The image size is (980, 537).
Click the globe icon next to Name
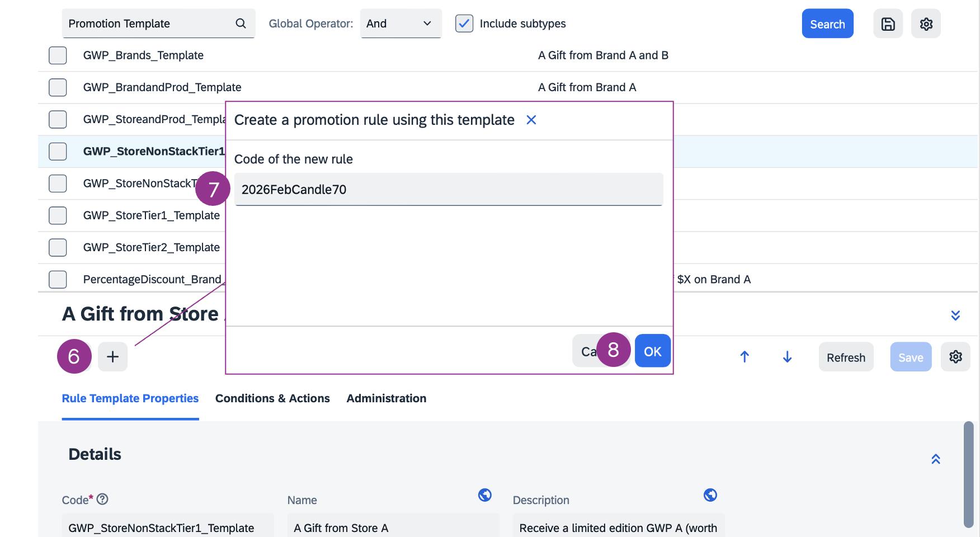[x=485, y=495]
